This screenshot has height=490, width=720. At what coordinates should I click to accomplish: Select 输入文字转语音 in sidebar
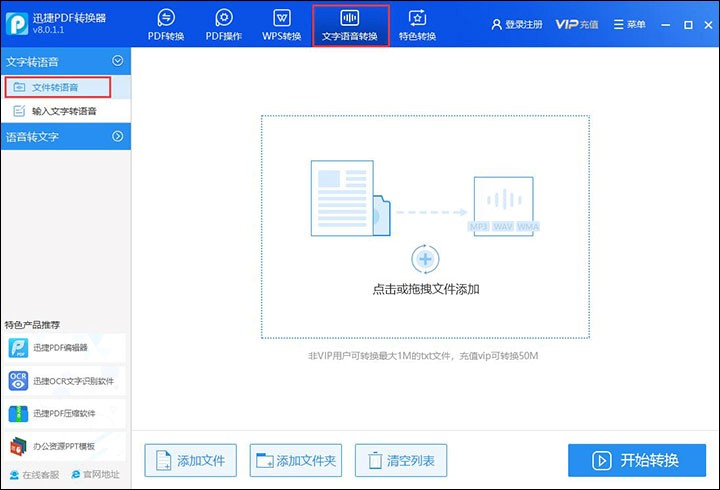[x=66, y=111]
